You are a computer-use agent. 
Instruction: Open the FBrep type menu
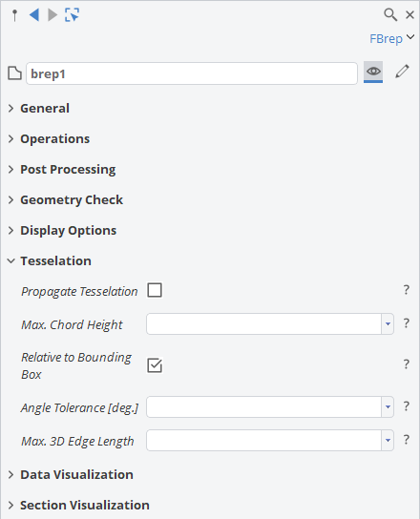tap(391, 38)
